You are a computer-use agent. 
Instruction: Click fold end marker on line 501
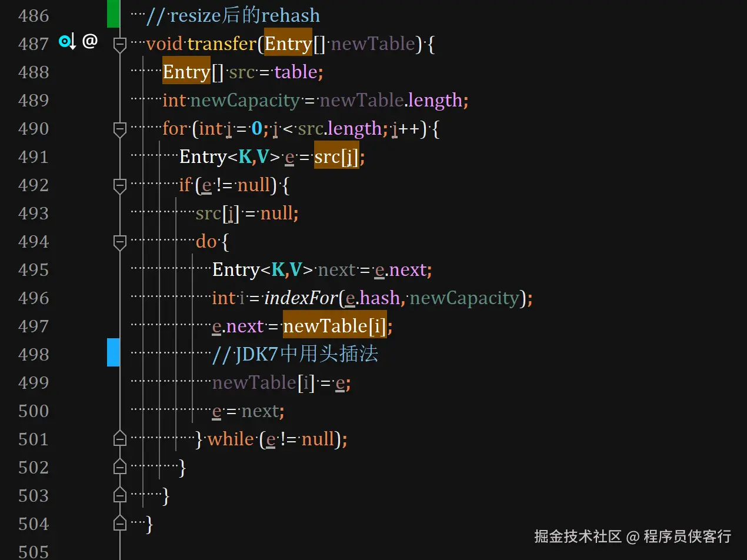click(119, 438)
